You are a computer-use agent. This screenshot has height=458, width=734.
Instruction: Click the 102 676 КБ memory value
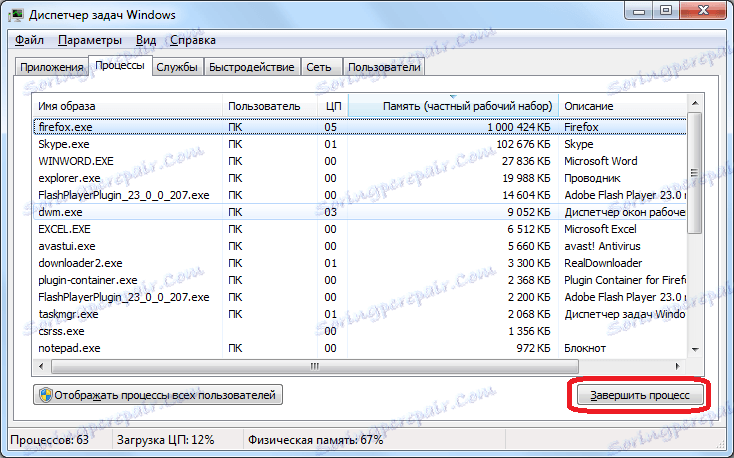point(523,144)
